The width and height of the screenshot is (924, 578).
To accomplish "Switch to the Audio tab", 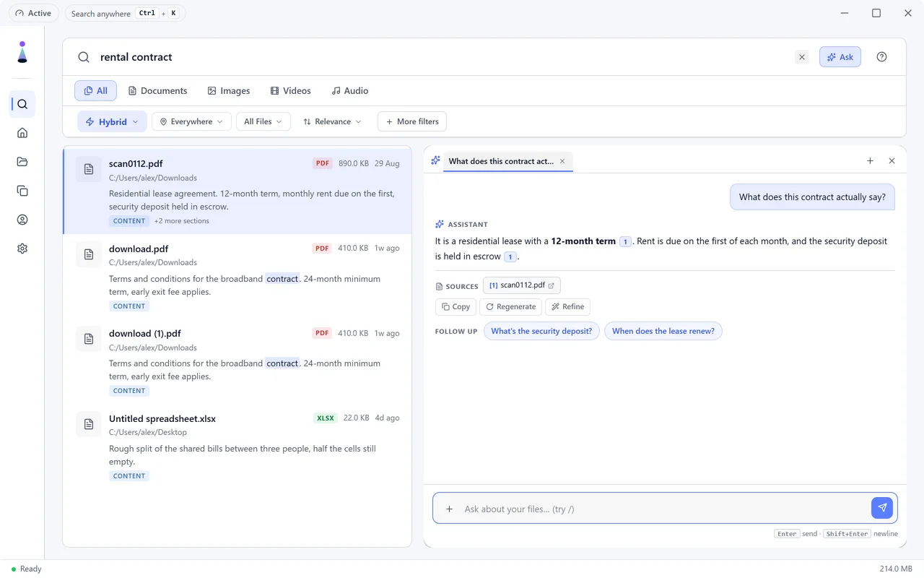I will [x=350, y=91].
